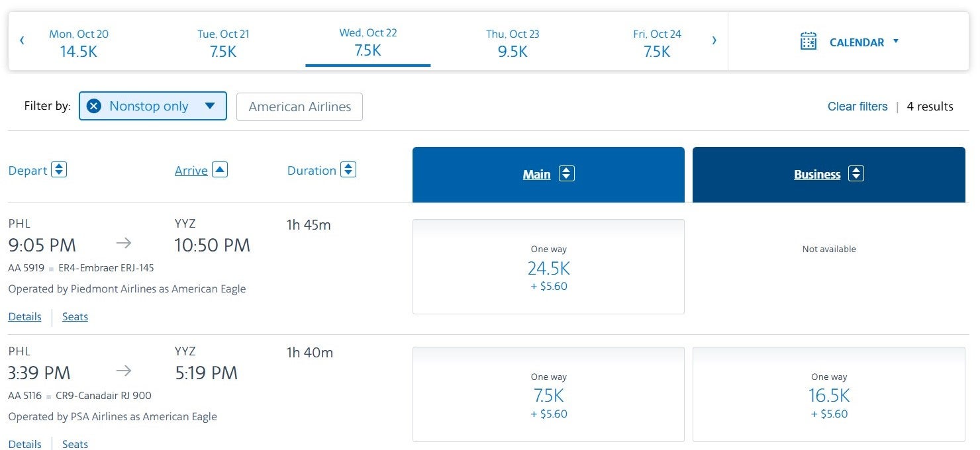Click the 1h 45m duration text
This screenshot has width=980, height=450.
(x=309, y=225)
